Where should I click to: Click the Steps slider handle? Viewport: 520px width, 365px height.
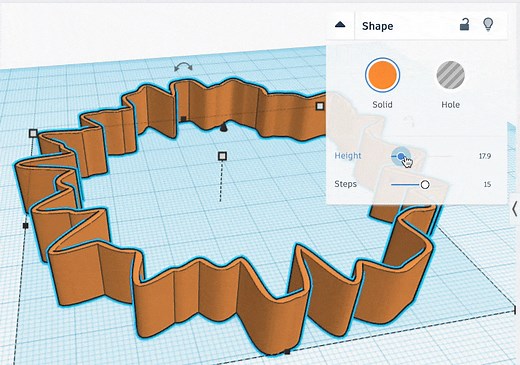click(425, 185)
